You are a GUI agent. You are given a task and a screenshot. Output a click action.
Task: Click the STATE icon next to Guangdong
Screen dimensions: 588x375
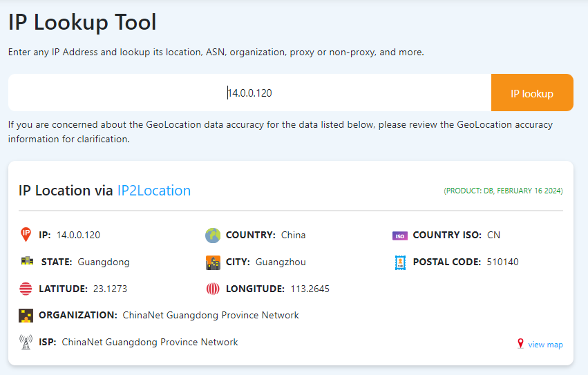pos(27,262)
